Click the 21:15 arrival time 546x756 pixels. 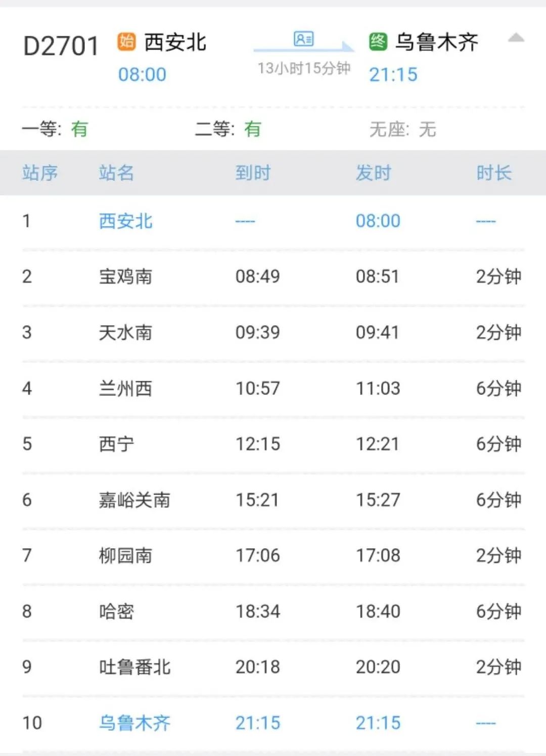pyautogui.click(x=394, y=74)
